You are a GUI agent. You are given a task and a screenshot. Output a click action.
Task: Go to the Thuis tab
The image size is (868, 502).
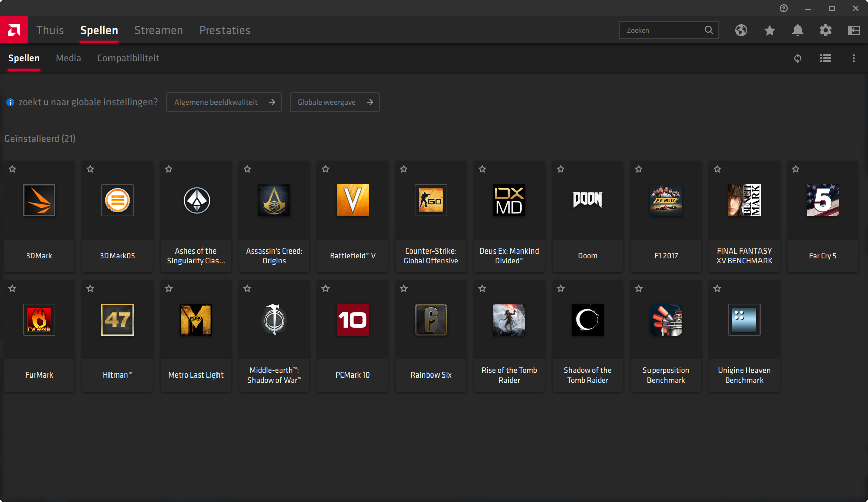coord(50,30)
